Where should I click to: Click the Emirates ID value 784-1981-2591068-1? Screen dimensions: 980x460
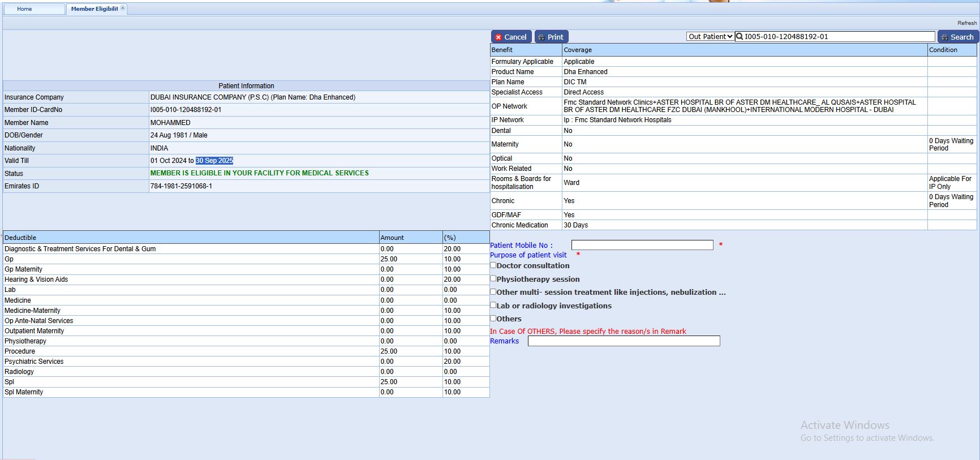pos(181,186)
